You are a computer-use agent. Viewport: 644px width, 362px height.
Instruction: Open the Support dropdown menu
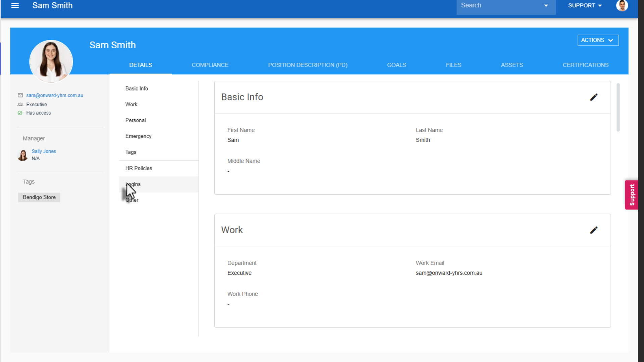click(585, 6)
